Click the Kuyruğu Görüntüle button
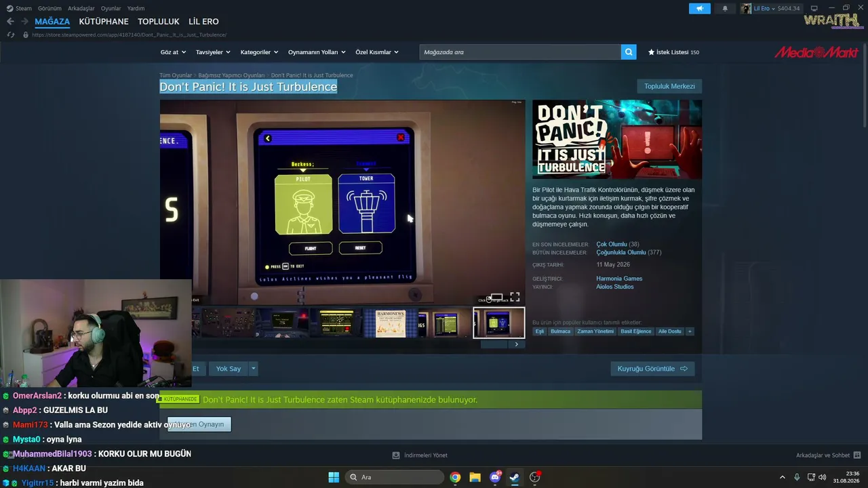The image size is (868, 488). (x=652, y=369)
